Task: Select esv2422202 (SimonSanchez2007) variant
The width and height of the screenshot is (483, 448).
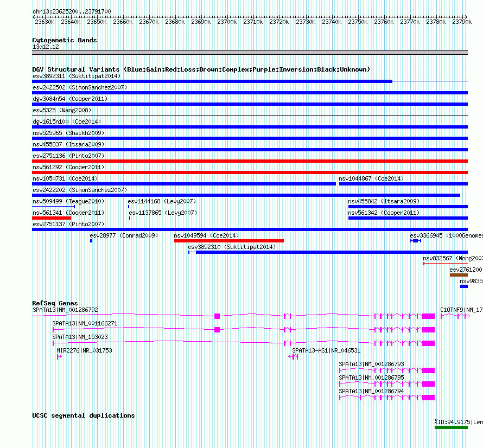Action: (x=246, y=195)
